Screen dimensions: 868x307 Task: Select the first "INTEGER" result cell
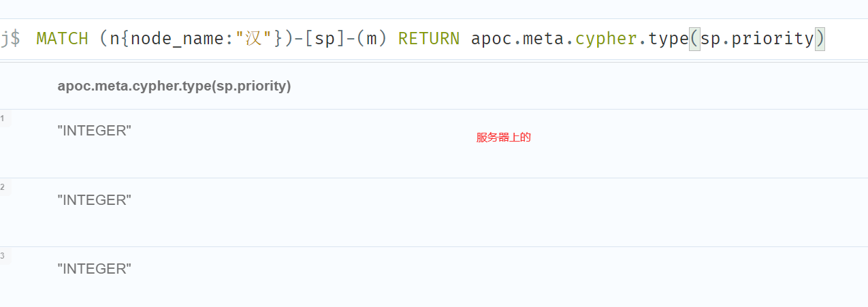[94, 131]
